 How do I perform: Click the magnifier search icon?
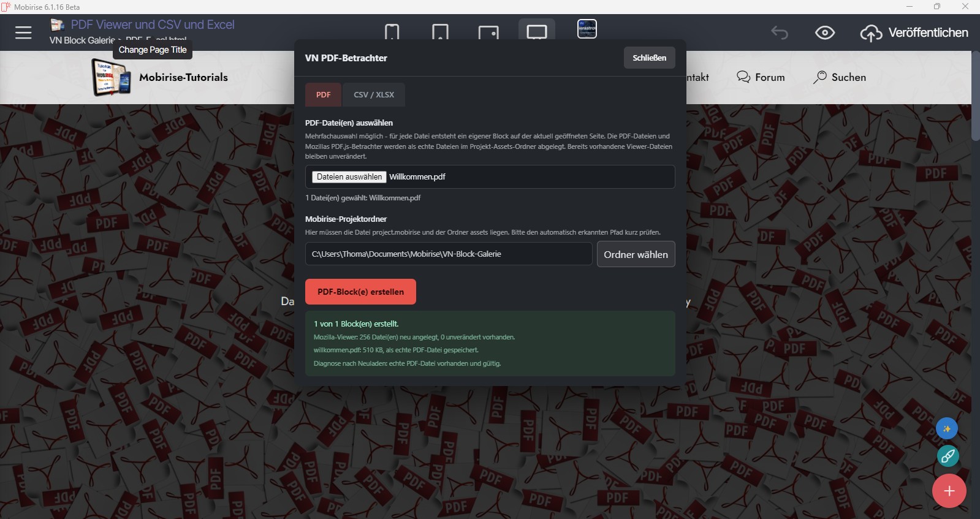(x=819, y=77)
